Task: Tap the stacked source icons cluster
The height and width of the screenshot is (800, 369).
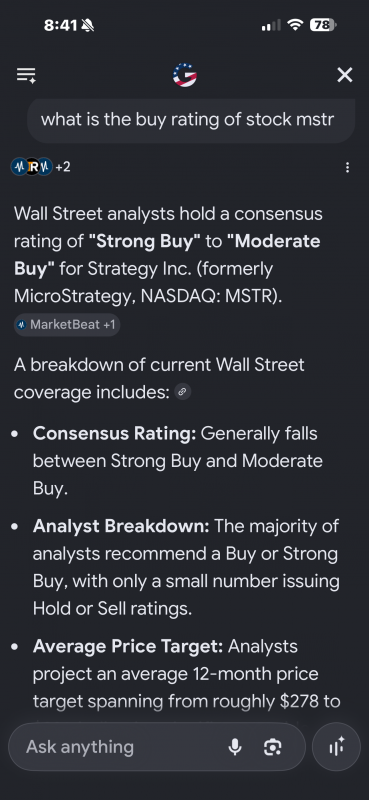Action: (x=32, y=166)
